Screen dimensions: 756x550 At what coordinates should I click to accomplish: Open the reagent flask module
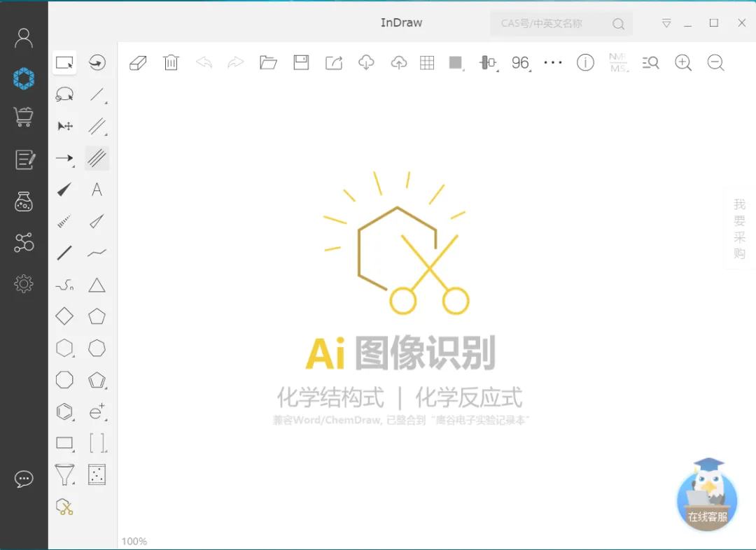[24, 202]
